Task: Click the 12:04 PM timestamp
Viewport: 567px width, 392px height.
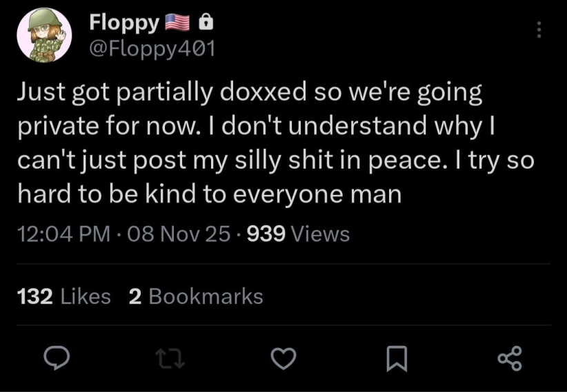Action: (63, 234)
